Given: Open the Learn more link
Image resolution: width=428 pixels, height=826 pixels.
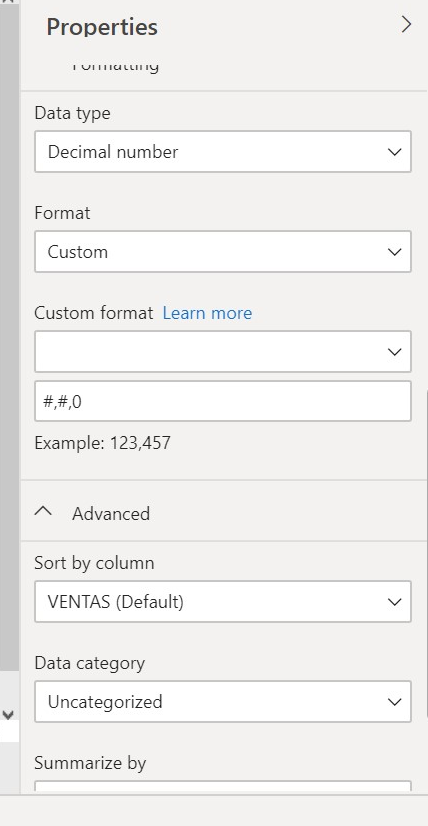Looking at the screenshot, I should tap(207, 313).
